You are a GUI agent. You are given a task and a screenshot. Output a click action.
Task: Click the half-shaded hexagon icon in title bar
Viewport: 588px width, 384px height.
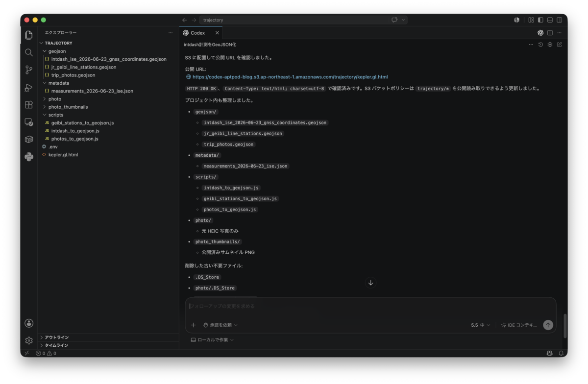516,20
